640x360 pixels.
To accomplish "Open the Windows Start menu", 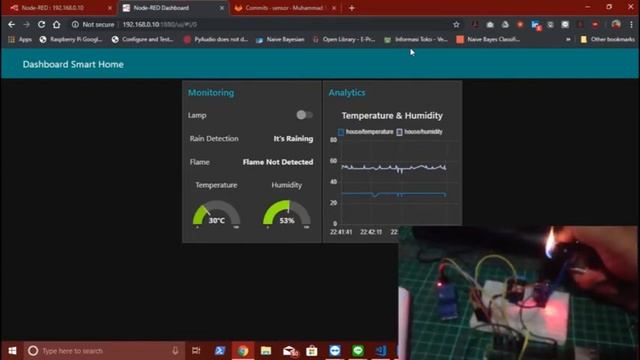I will (12, 351).
